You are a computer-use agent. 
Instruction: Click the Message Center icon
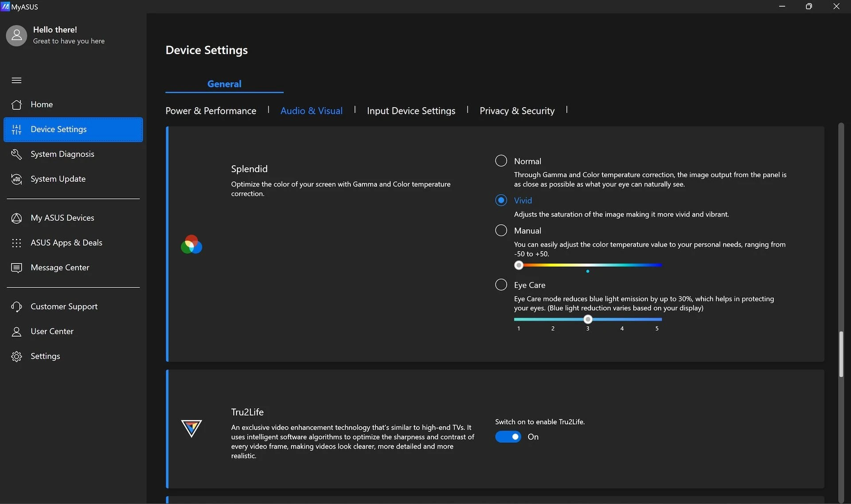tap(16, 268)
